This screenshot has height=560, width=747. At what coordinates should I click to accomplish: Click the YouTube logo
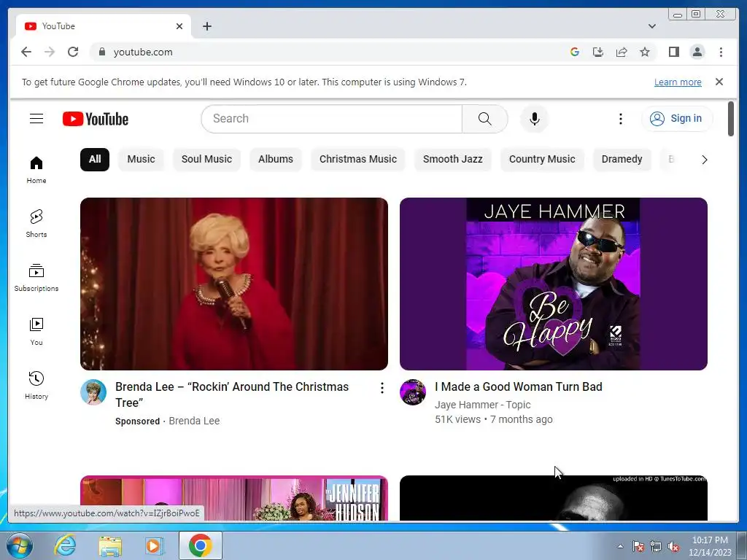tap(96, 119)
